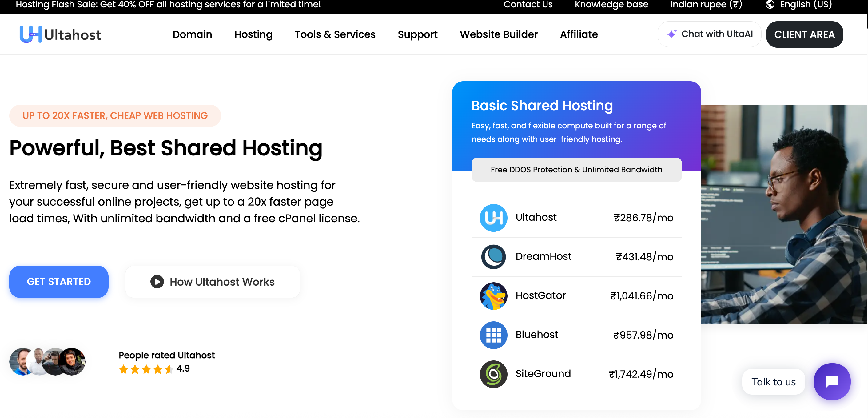Screen dimensions: 868x418
Task: Click the developer photo on right
Action: (783, 214)
